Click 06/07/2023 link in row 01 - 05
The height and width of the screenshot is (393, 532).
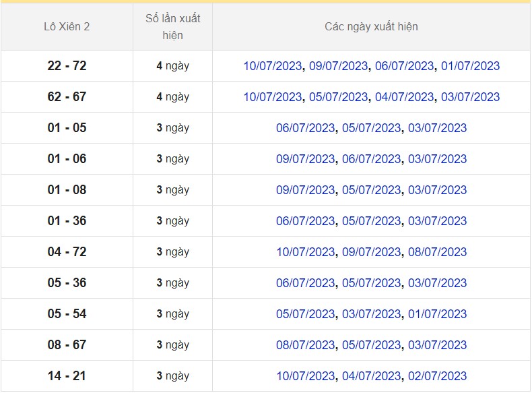pos(305,128)
